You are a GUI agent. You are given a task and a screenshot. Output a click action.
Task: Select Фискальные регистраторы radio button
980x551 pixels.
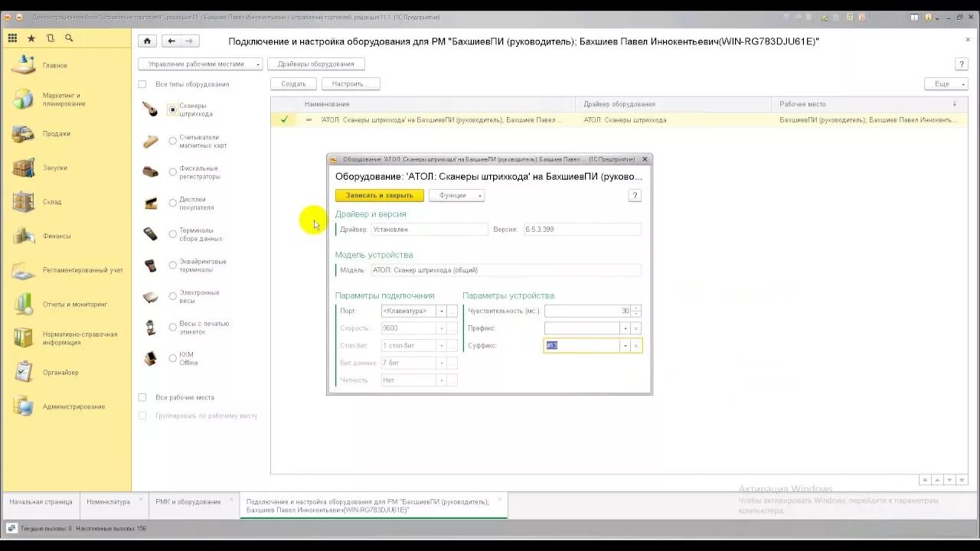pyautogui.click(x=173, y=172)
